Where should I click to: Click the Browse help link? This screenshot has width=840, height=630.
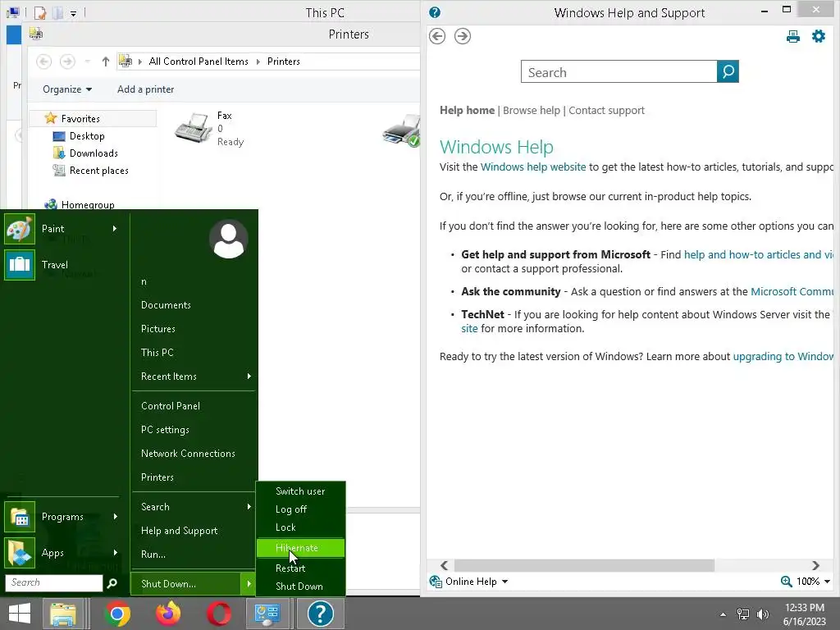(532, 111)
